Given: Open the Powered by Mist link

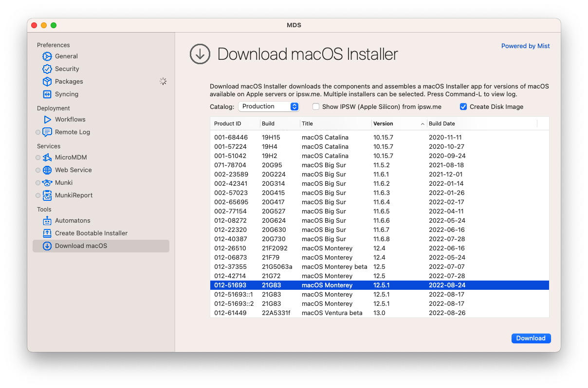Looking at the screenshot, I should coord(526,46).
